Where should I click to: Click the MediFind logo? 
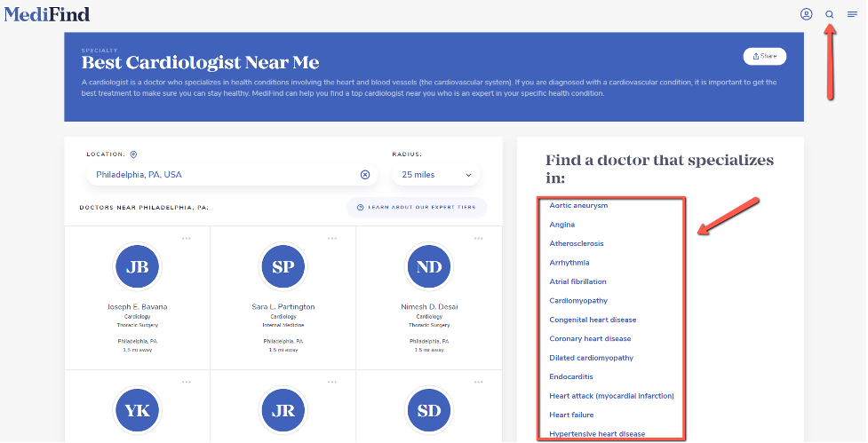(x=47, y=14)
